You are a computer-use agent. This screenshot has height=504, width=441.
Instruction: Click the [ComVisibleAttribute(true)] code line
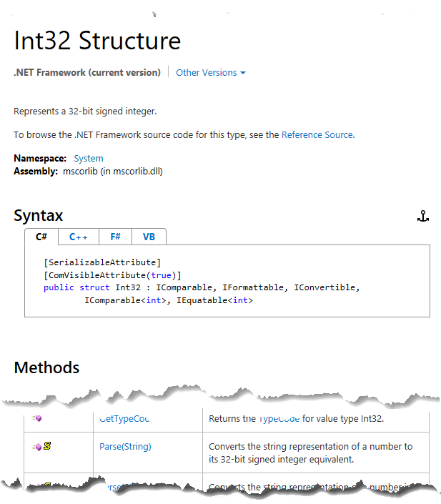click(112, 275)
